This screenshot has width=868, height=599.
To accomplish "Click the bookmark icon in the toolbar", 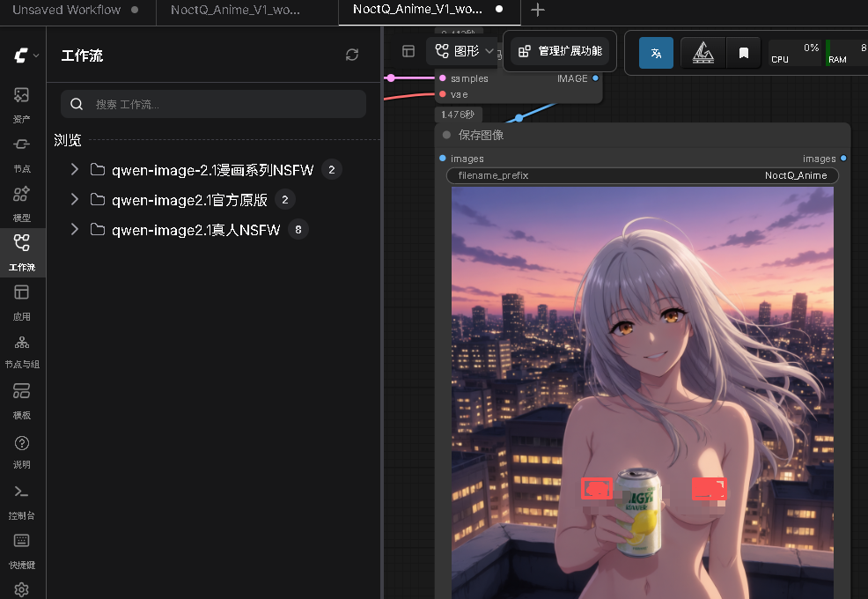I will pyautogui.click(x=744, y=53).
